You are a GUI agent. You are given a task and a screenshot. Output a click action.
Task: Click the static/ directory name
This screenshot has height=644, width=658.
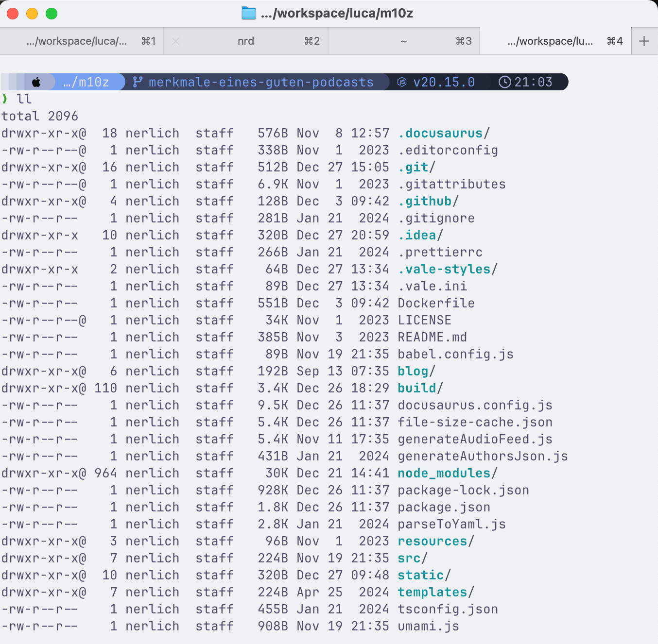(425, 575)
